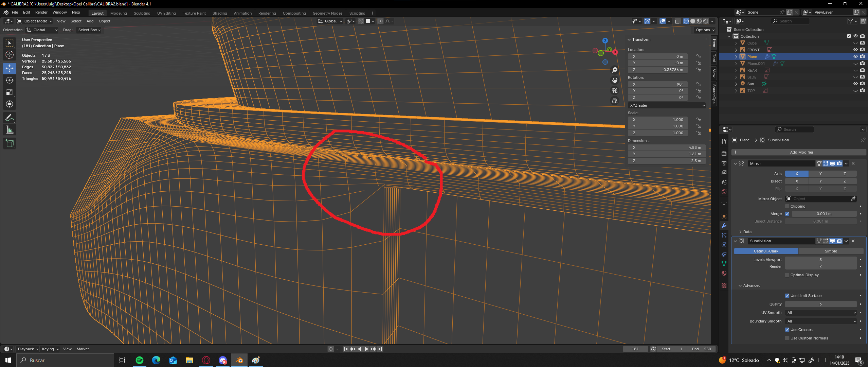The height and width of the screenshot is (367, 868).
Task: Click the zoom view magnifier icon
Action: (x=615, y=70)
